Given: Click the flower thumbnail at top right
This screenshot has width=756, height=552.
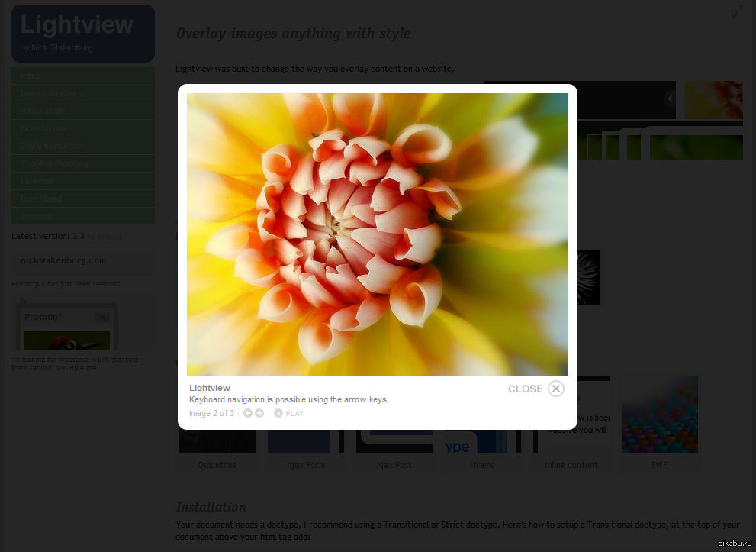Looking at the screenshot, I should coord(713,100).
